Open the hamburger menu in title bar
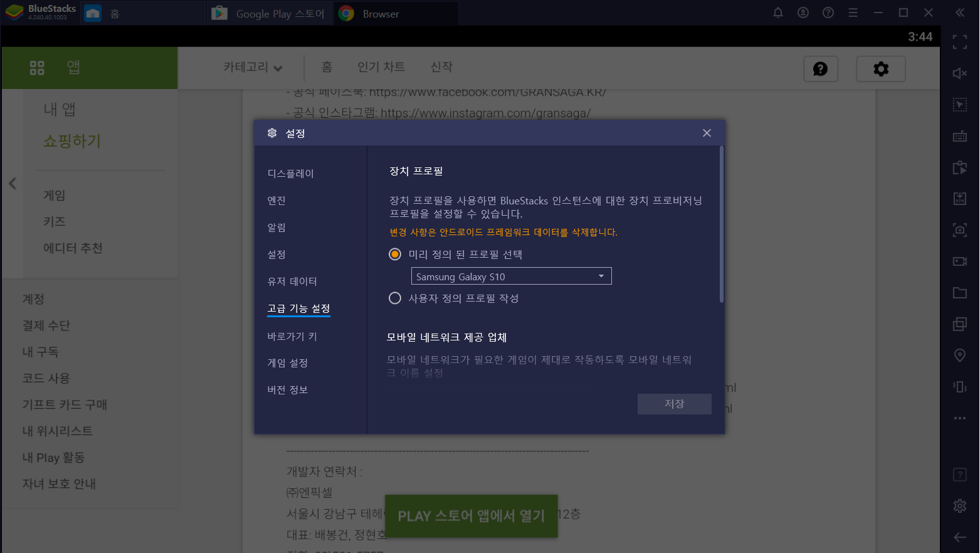Image resolution: width=980 pixels, height=553 pixels. click(x=853, y=13)
